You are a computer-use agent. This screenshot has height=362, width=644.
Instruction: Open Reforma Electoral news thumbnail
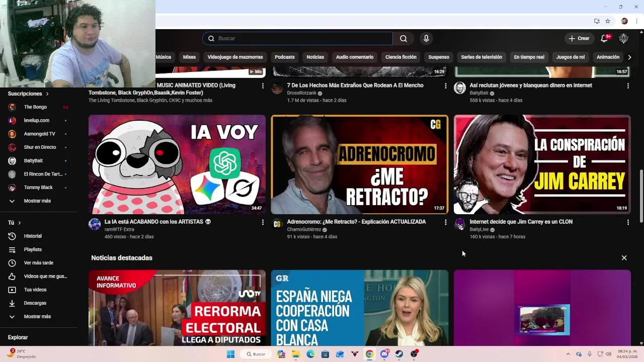click(177, 308)
